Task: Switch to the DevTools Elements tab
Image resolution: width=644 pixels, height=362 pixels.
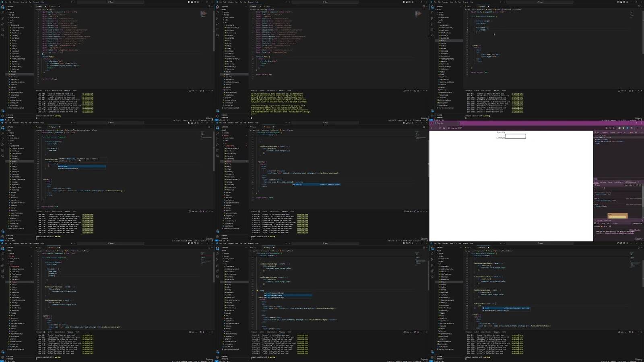Action: point(605,132)
